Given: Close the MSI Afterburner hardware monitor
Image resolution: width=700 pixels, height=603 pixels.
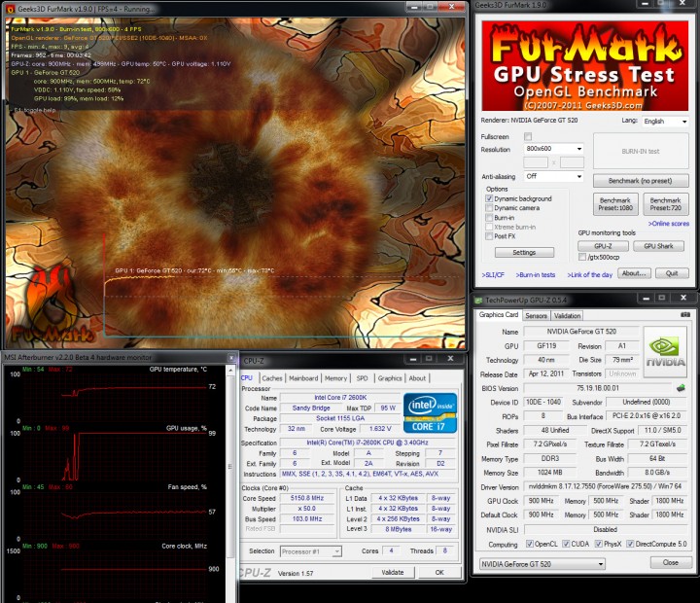Looking at the screenshot, I should point(231,357).
